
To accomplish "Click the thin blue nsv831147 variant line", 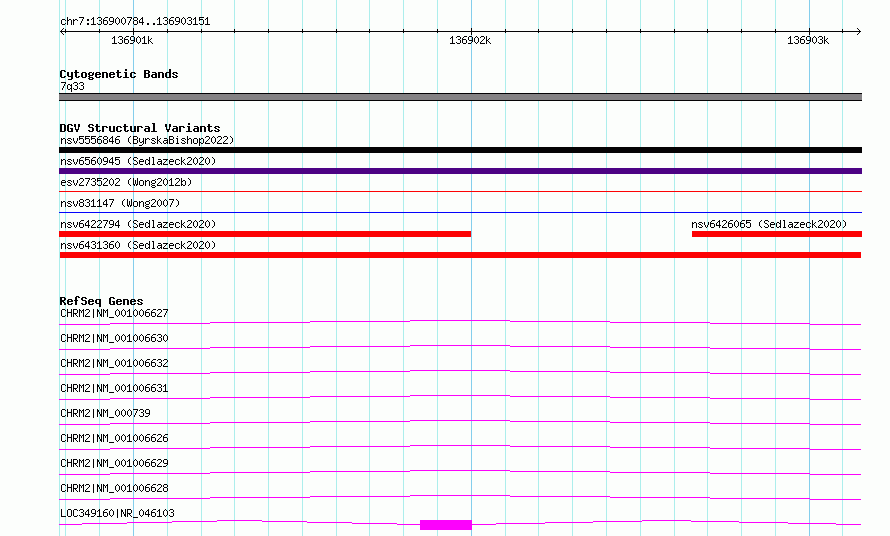I will [460, 212].
